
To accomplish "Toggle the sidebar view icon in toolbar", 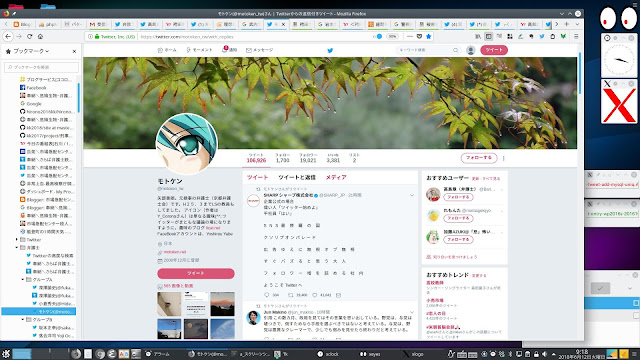I will tap(489, 36).
